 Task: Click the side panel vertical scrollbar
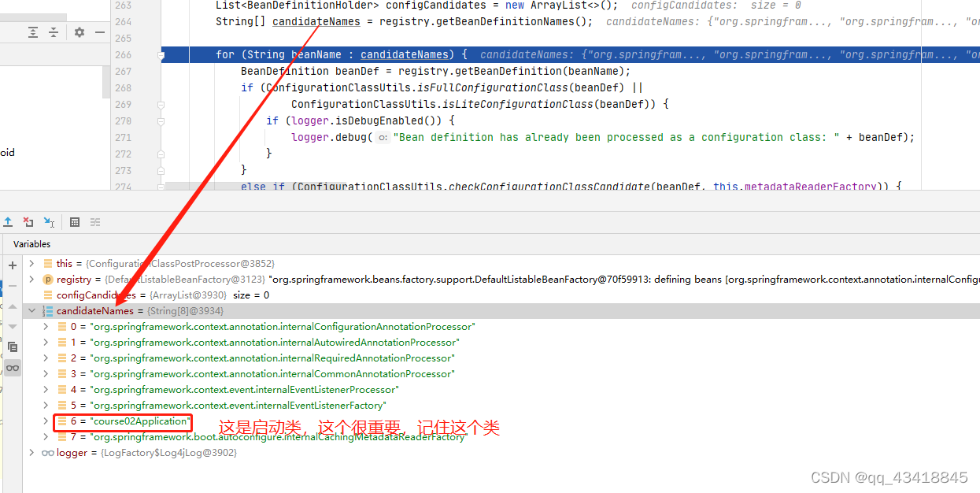pos(106,82)
